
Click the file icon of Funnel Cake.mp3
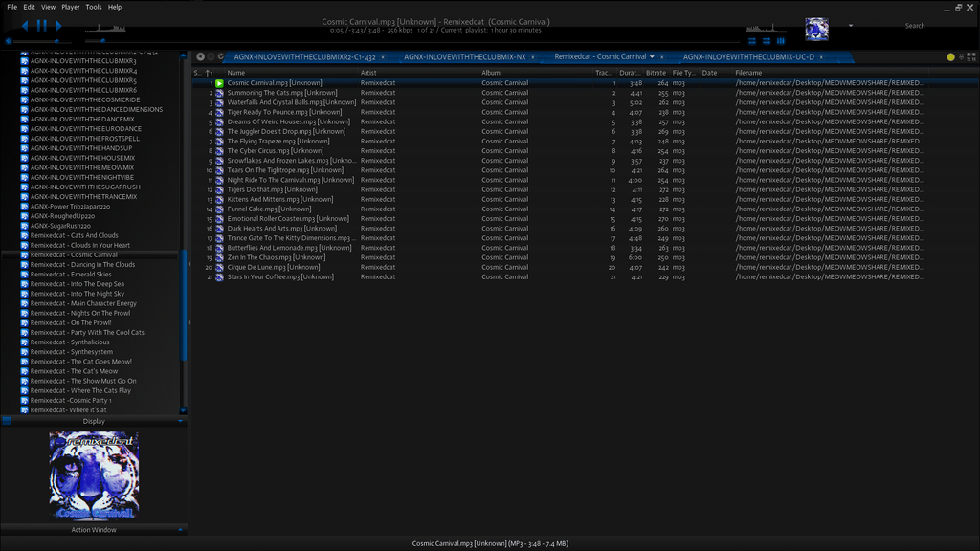point(219,209)
